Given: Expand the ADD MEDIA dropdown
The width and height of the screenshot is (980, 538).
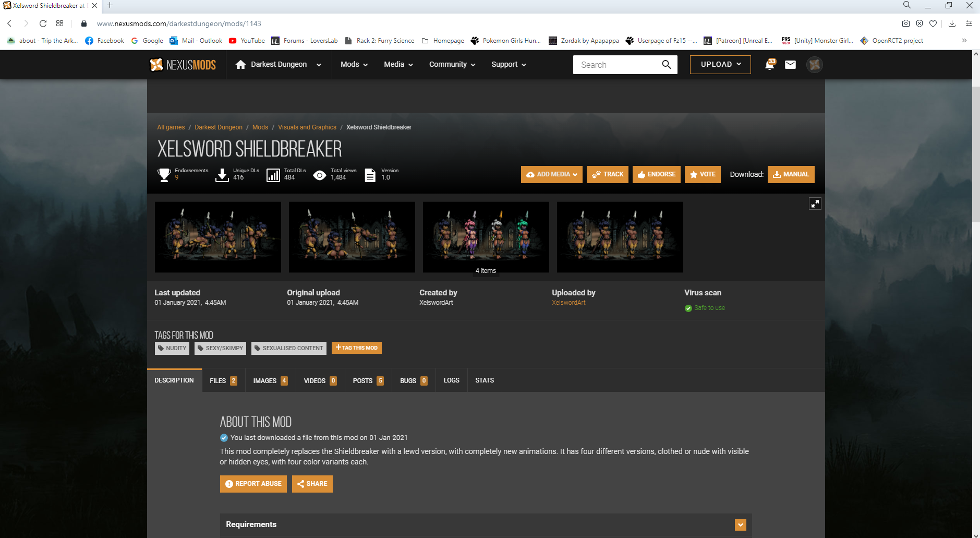Looking at the screenshot, I should (552, 174).
